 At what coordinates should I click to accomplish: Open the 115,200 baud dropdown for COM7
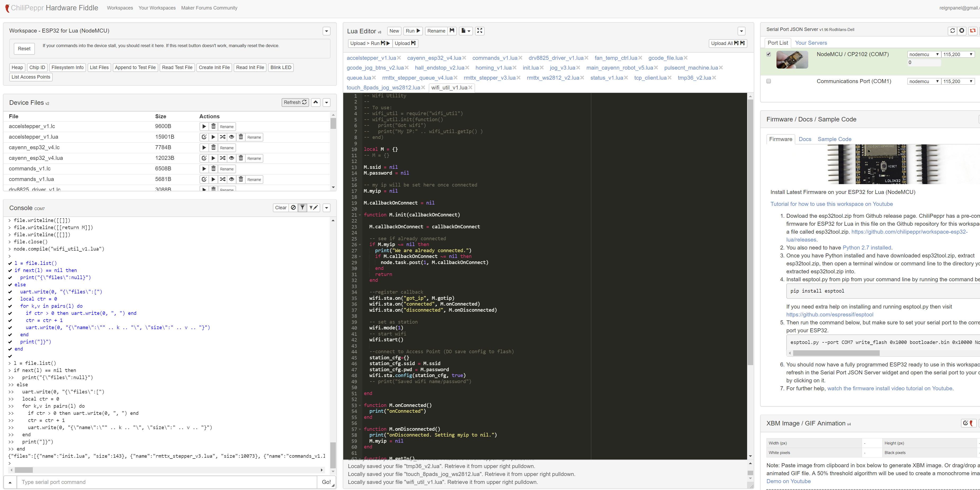click(958, 55)
